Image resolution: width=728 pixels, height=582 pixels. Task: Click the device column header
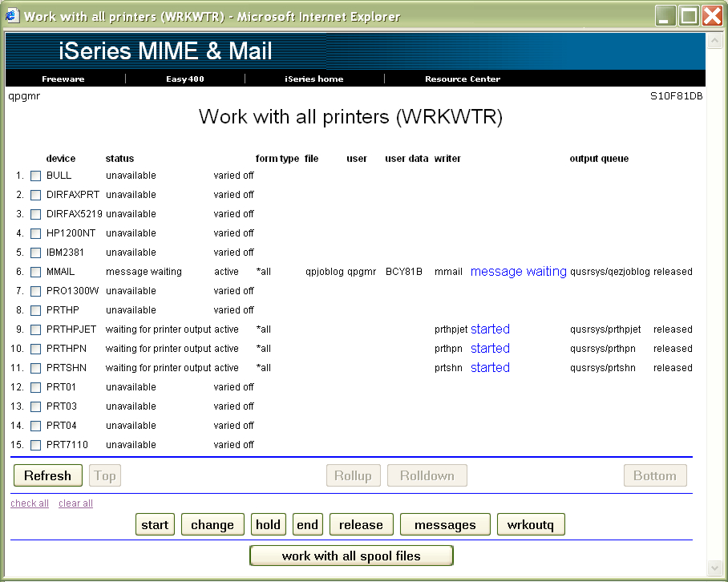pyautogui.click(x=61, y=159)
